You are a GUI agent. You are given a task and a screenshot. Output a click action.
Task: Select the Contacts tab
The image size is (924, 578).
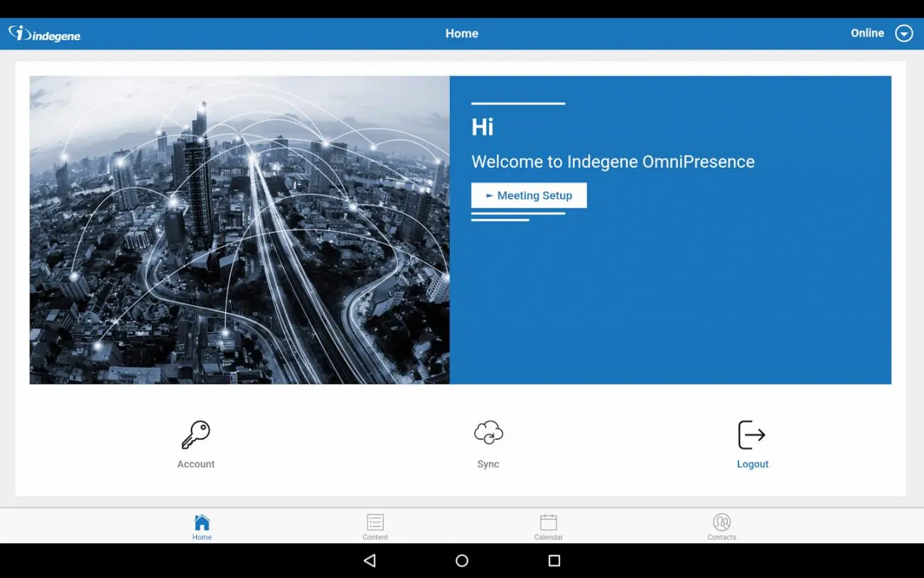[x=721, y=527]
